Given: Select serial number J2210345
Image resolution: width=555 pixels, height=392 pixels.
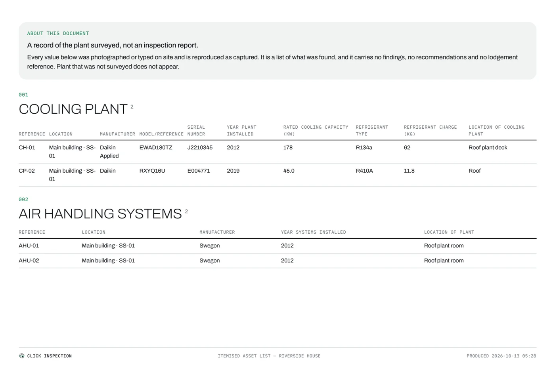Looking at the screenshot, I should [200, 148].
